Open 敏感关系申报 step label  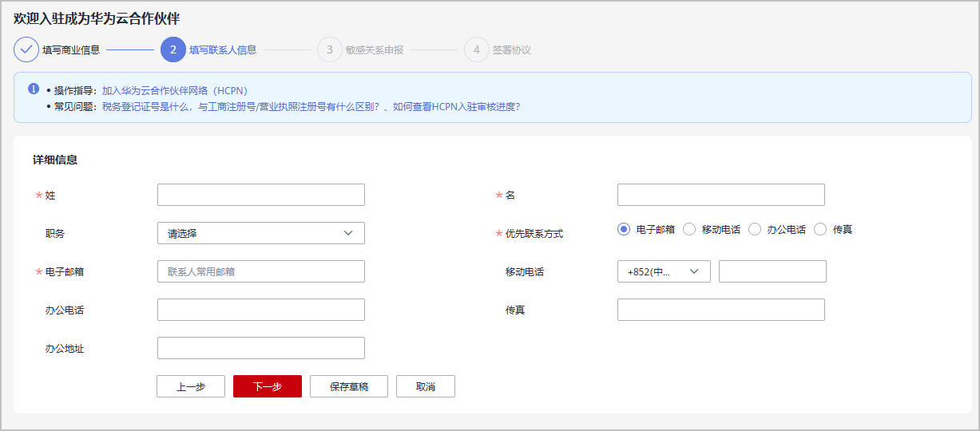[x=375, y=50]
